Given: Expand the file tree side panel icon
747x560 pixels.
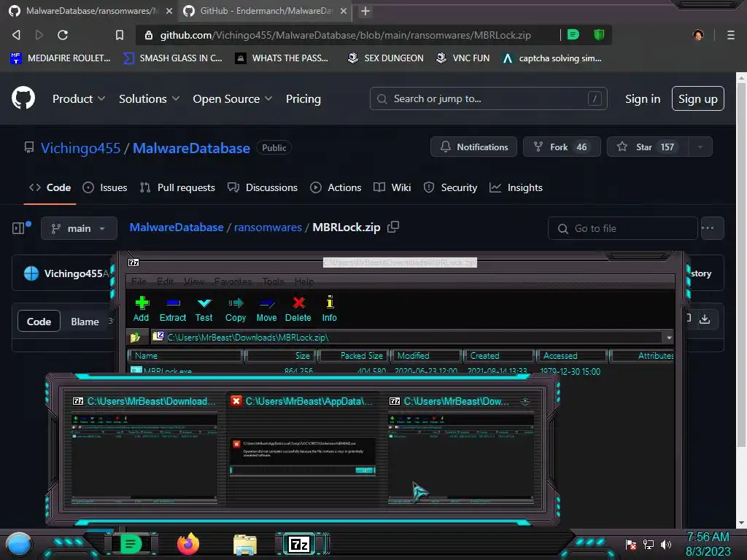Looking at the screenshot, I should (18, 228).
